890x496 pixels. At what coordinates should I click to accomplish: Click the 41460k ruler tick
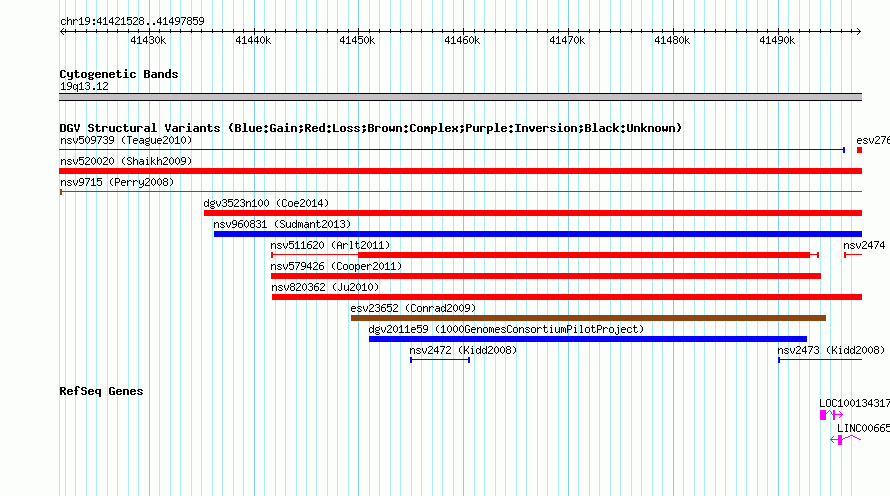click(462, 40)
